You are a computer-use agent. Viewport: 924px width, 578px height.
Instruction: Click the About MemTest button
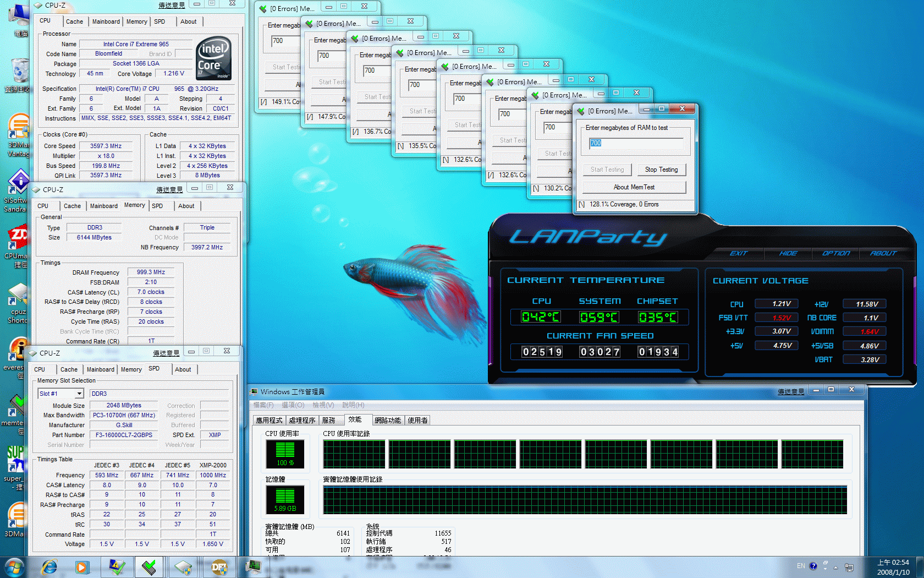[634, 187]
